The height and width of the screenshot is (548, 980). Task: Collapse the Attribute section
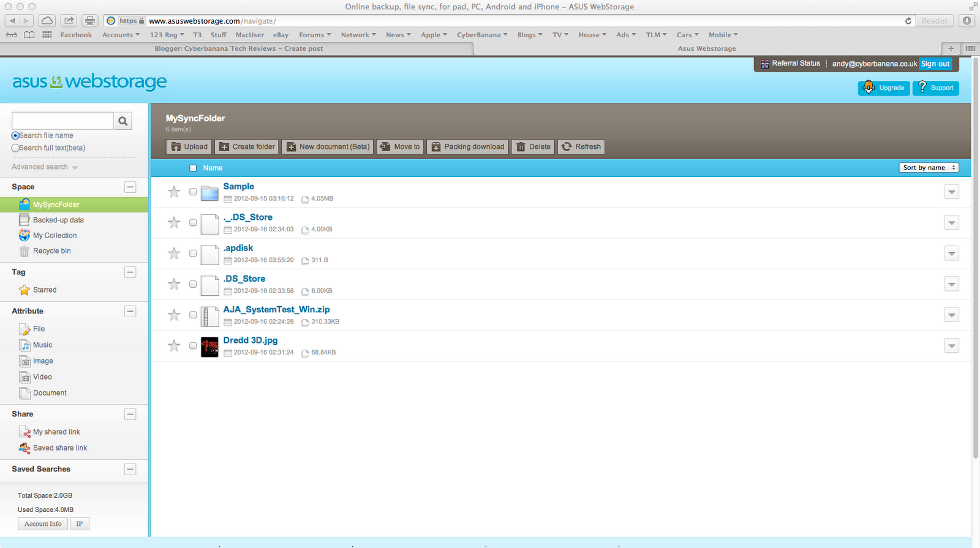tap(130, 311)
